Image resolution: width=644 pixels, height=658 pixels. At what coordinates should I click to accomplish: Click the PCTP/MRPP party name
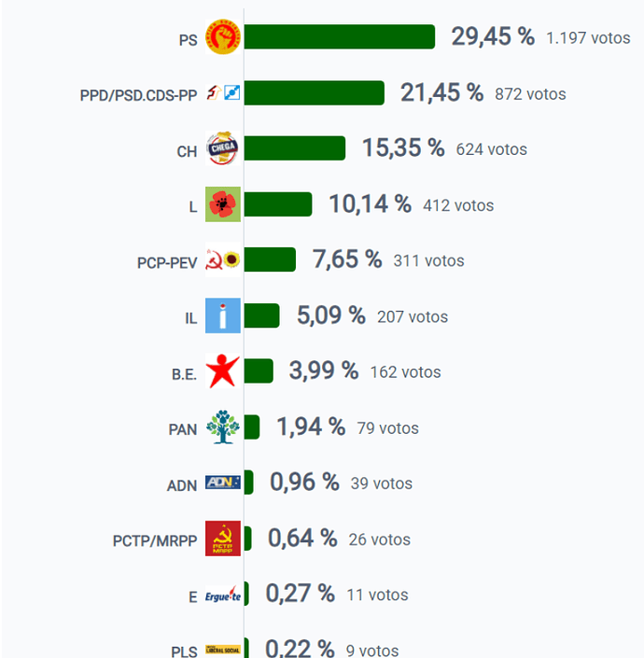(x=155, y=541)
